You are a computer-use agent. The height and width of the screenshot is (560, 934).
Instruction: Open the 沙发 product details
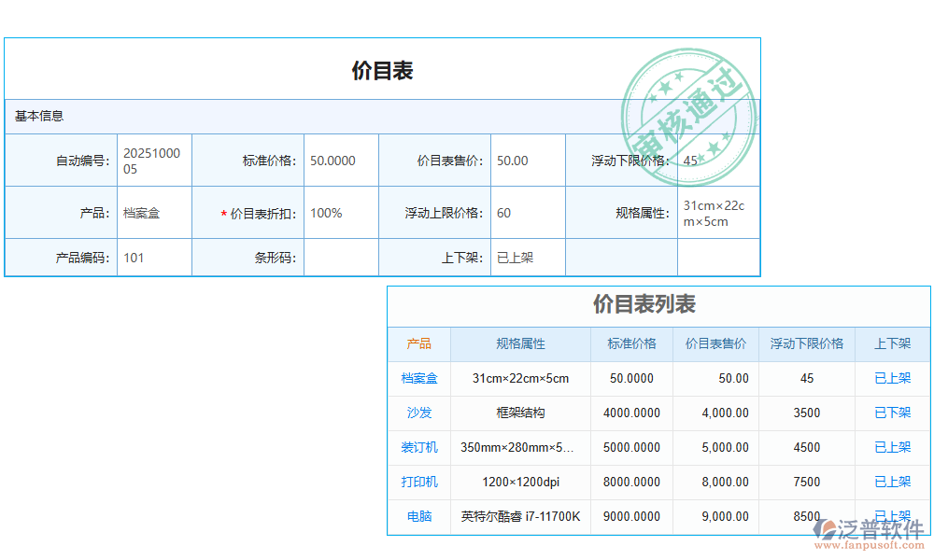[417, 413]
